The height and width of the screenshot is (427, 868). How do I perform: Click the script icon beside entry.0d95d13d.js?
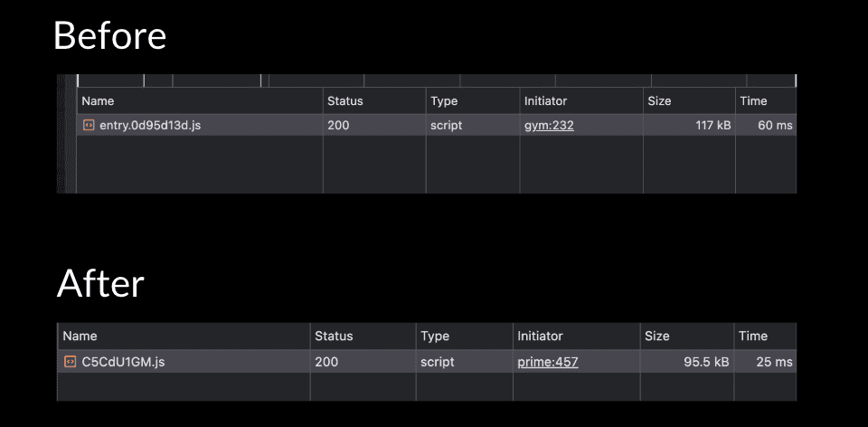click(89, 125)
